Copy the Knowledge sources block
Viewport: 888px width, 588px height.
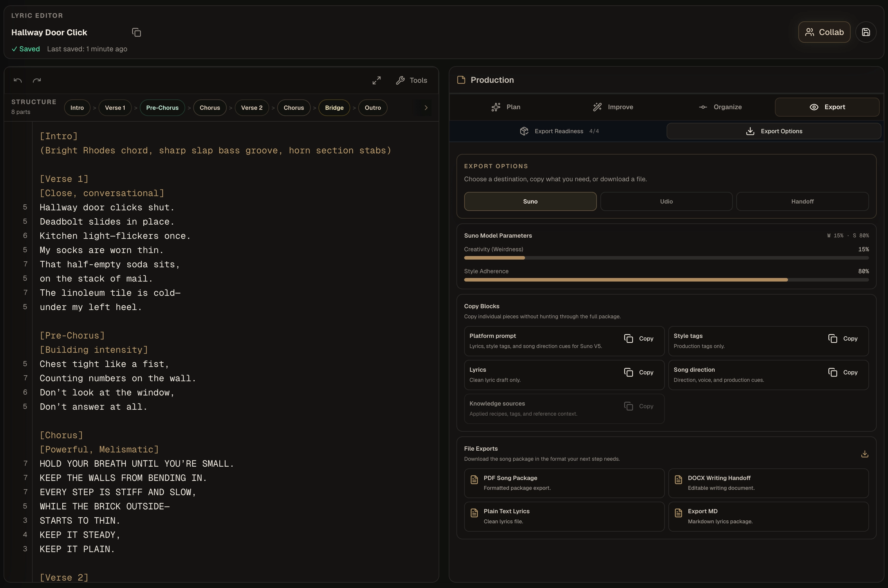[x=638, y=406]
